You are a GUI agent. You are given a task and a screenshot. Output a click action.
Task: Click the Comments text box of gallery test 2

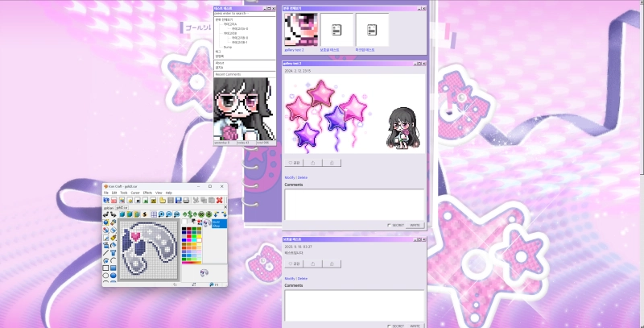[x=353, y=204]
